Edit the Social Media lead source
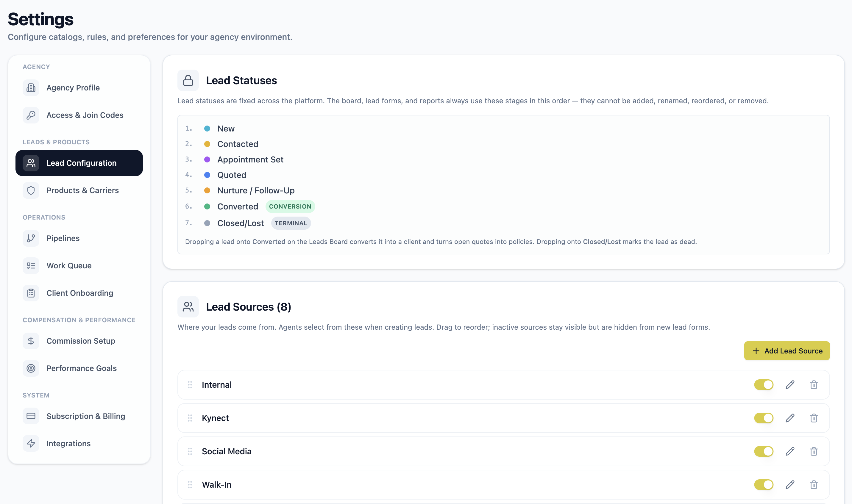852x504 pixels. 790,451
